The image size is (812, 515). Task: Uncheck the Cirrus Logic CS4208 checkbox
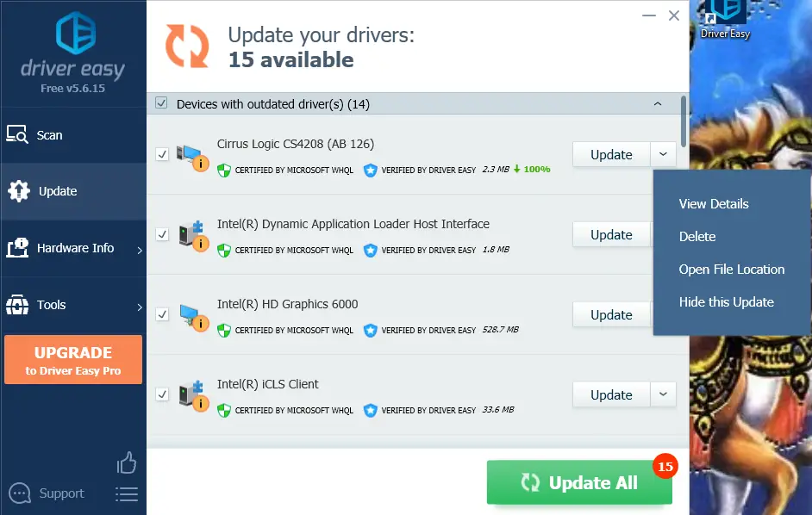tap(162, 154)
